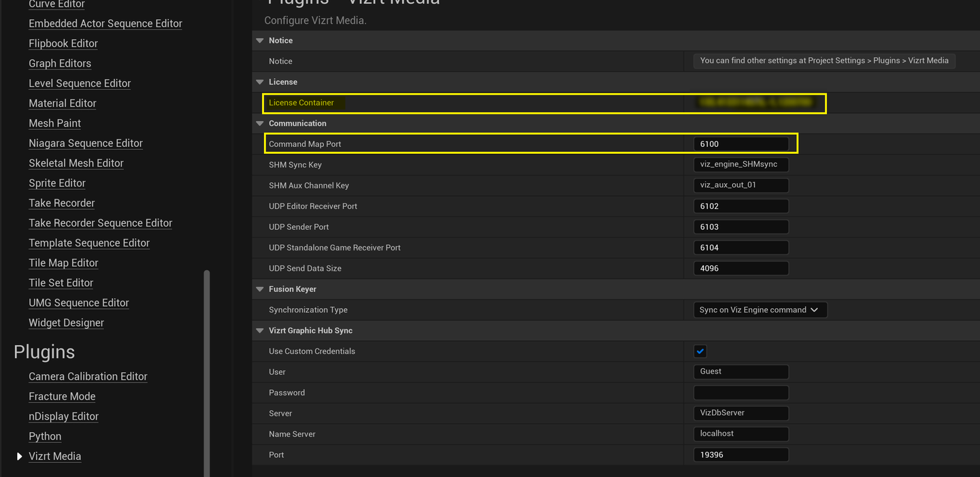980x477 pixels.
Task: Click the UDP Sender Port field
Action: [x=740, y=227]
